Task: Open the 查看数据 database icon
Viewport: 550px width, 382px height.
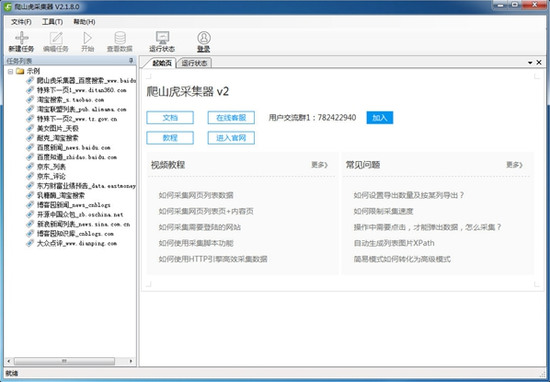Action: pos(120,38)
